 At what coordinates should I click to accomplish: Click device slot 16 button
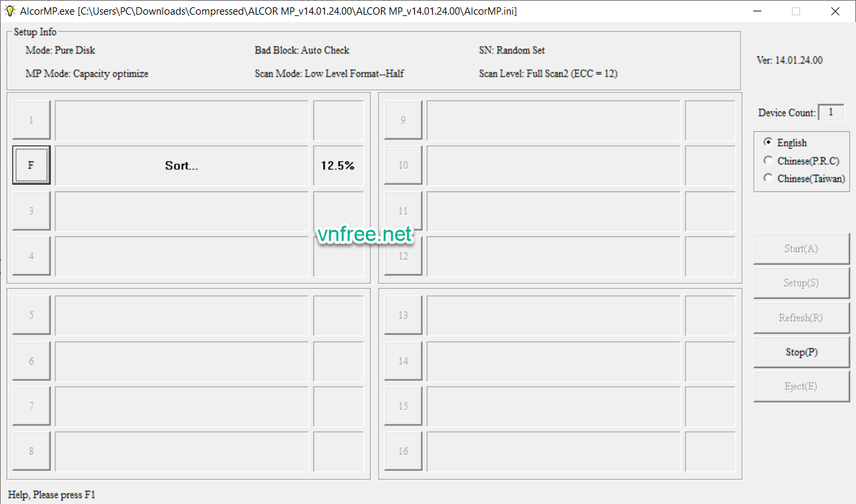tap(403, 451)
